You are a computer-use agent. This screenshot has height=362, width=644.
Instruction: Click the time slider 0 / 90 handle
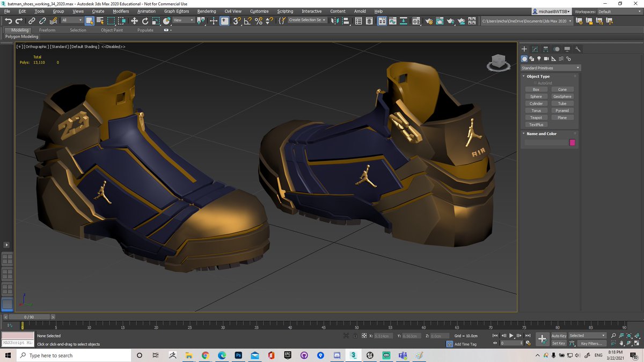[30, 317]
